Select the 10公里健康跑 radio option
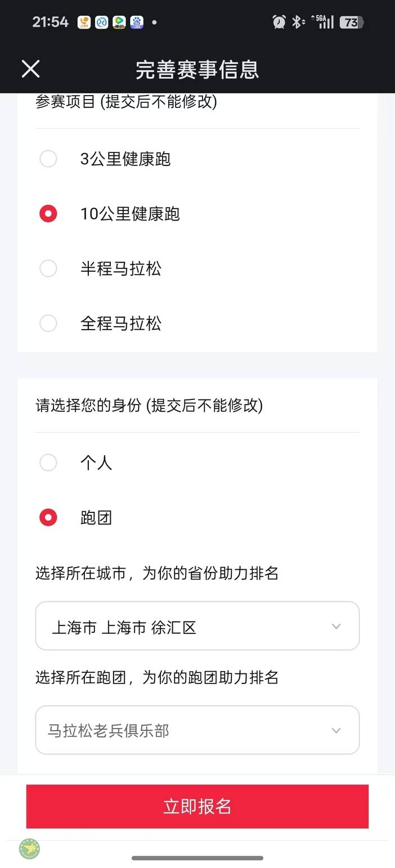 48,214
